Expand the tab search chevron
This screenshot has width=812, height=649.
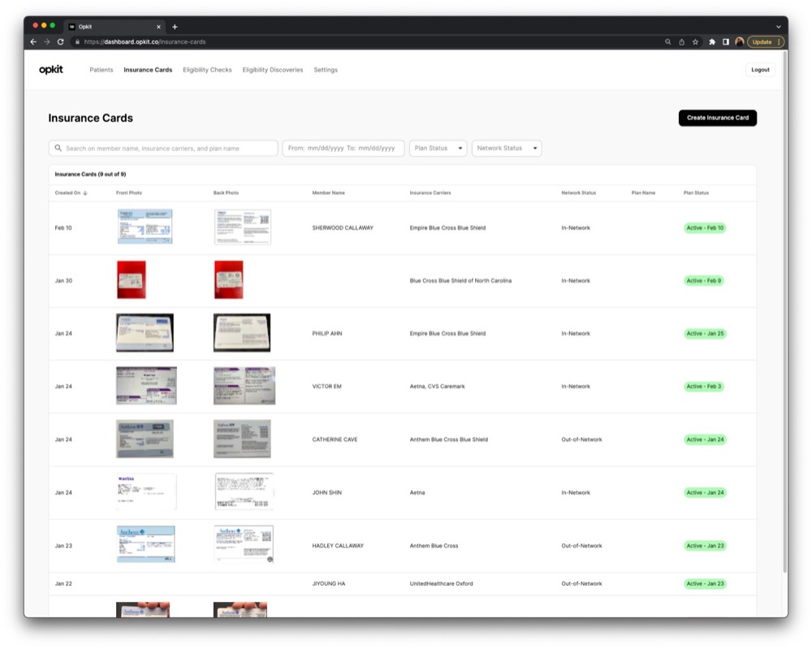tap(779, 27)
